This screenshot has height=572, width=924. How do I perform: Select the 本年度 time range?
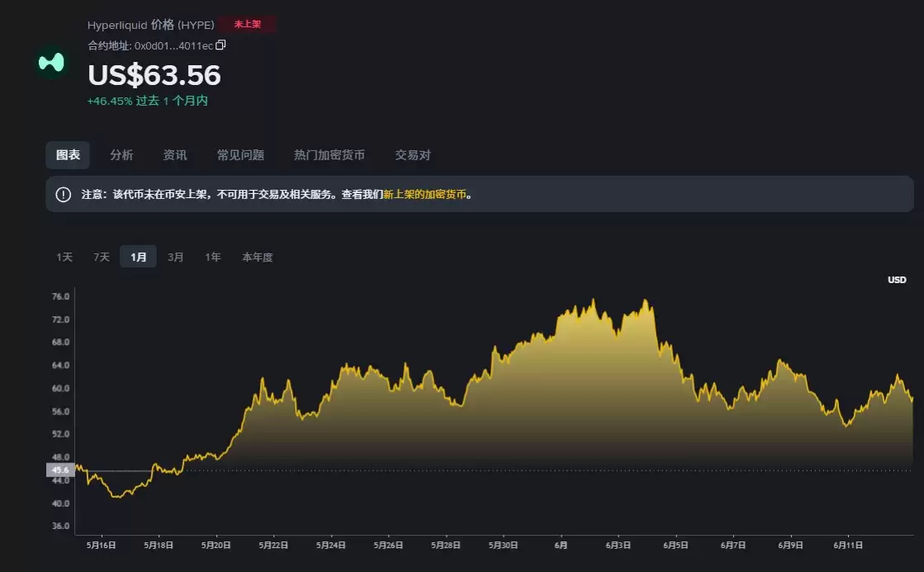coord(258,257)
